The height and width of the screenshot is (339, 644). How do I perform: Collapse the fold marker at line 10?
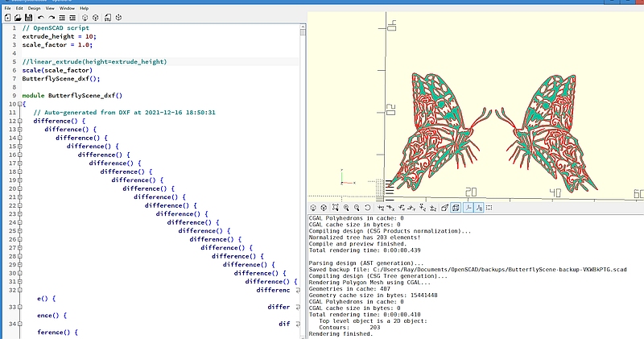pyautogui.click(x=19, y=104)
